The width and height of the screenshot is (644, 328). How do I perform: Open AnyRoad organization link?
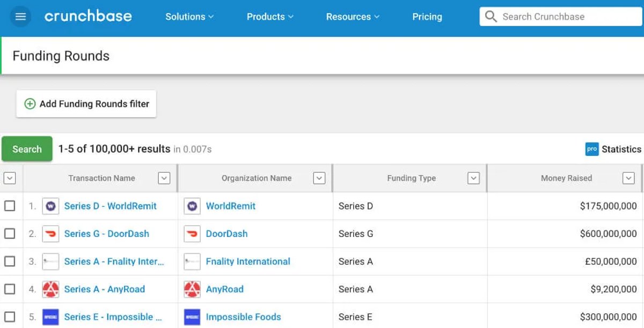(x=225, y=289)
